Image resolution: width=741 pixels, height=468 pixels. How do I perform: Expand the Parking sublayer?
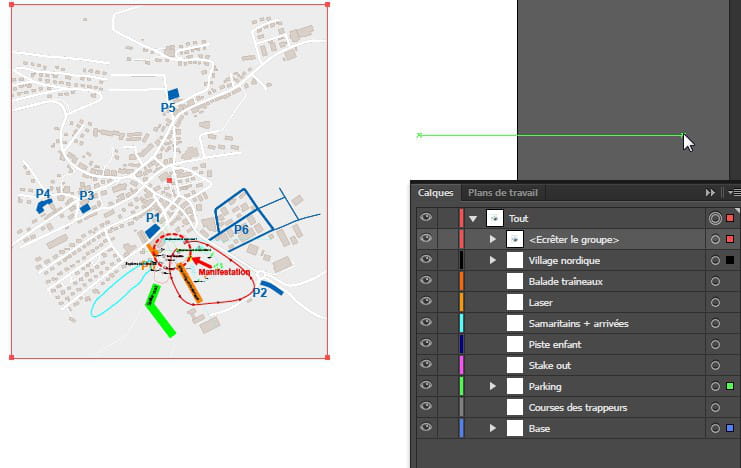coord(492,386)
